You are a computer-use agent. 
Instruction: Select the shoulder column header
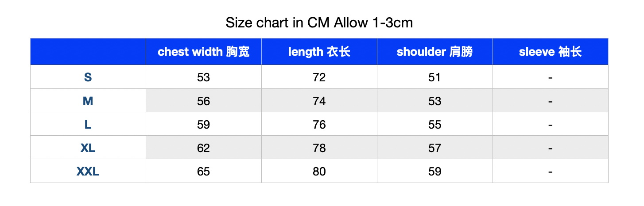pos(435,52)
